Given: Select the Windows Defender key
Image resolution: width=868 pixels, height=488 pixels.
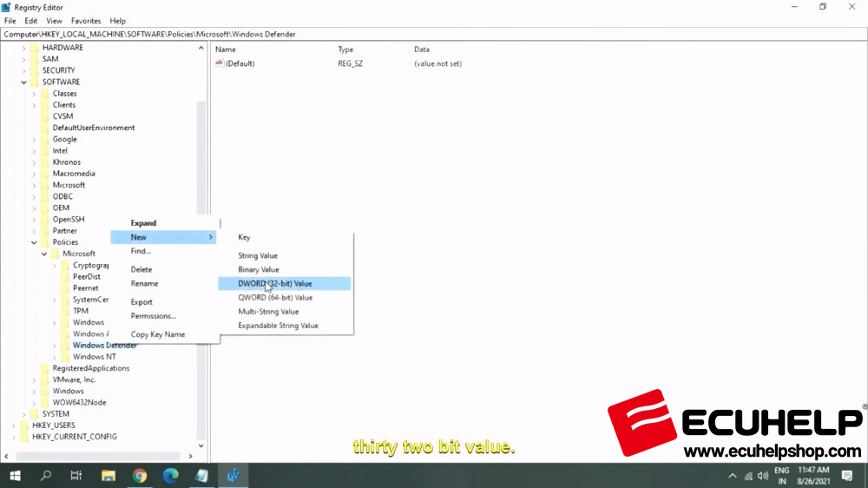Looking at the screenshot, I should 105,345.
